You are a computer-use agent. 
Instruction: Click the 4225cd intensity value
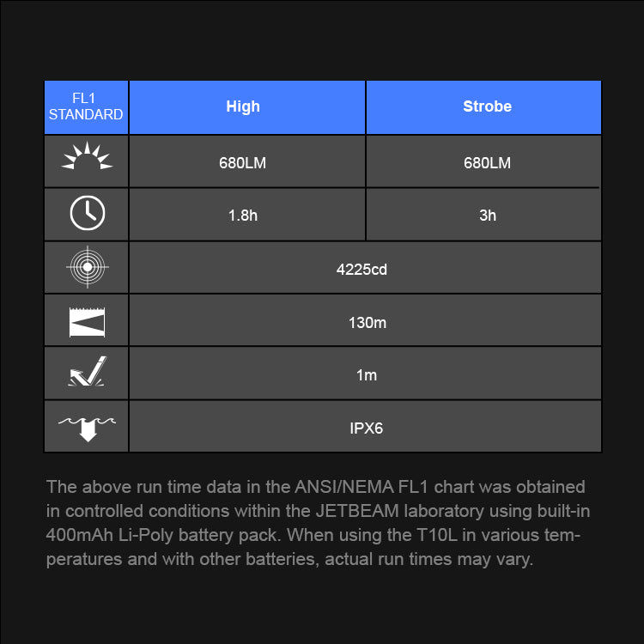pyautogui.click(x=362, y=270)
